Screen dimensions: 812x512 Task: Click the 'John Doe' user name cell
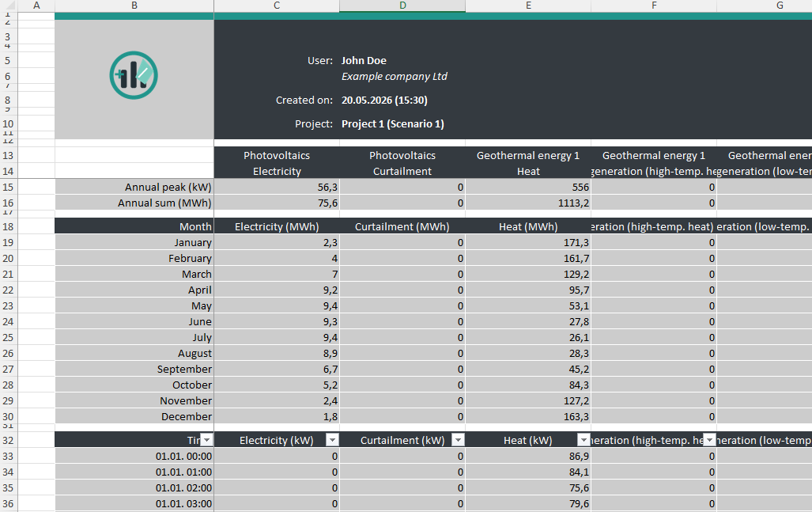[364, 61]
